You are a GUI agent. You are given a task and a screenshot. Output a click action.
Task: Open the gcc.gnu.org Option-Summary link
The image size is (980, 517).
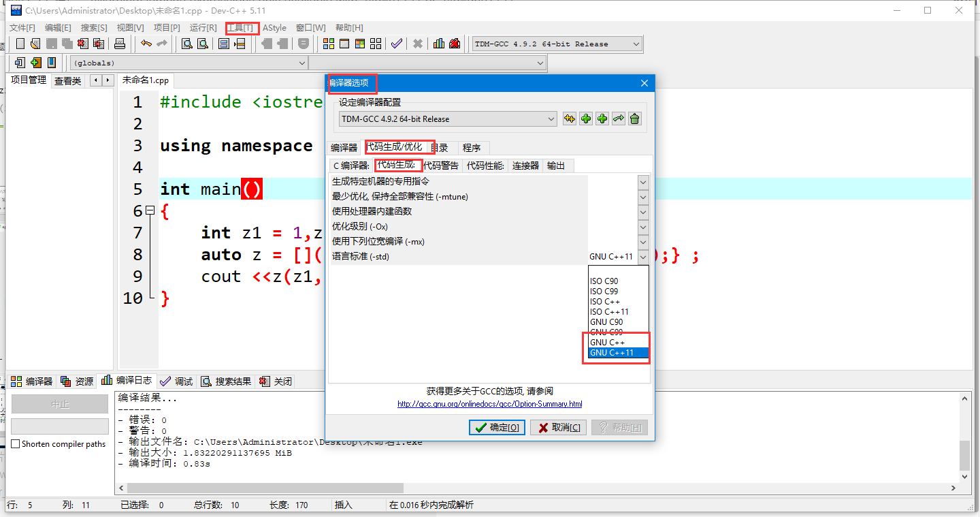click(489, 404)
